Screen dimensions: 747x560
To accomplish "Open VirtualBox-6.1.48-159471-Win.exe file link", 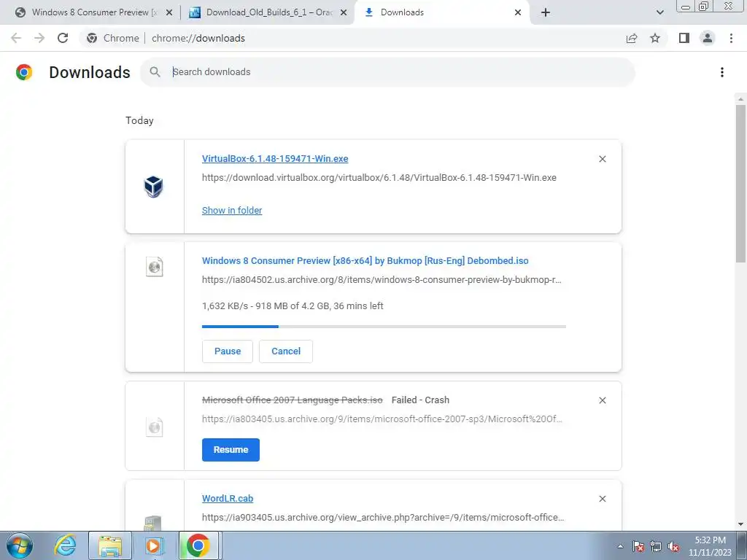I will tap(275, 159).
